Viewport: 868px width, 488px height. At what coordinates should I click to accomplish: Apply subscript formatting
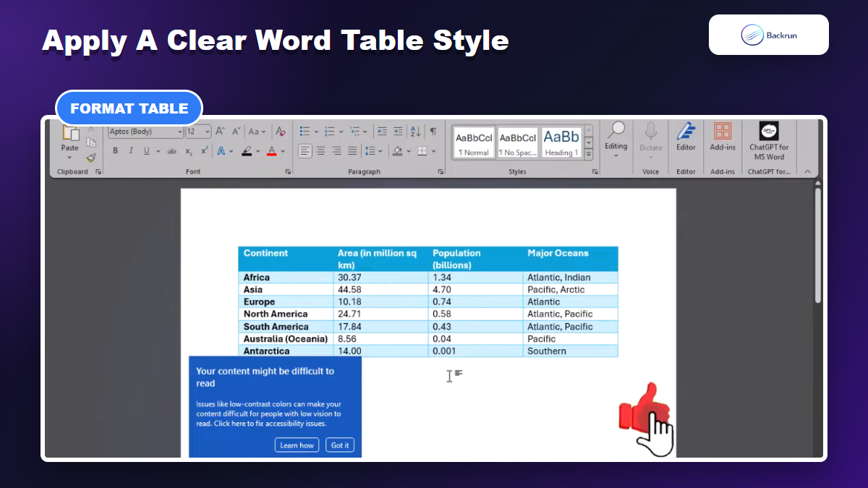pyautogui.click(x=189, y=151)
